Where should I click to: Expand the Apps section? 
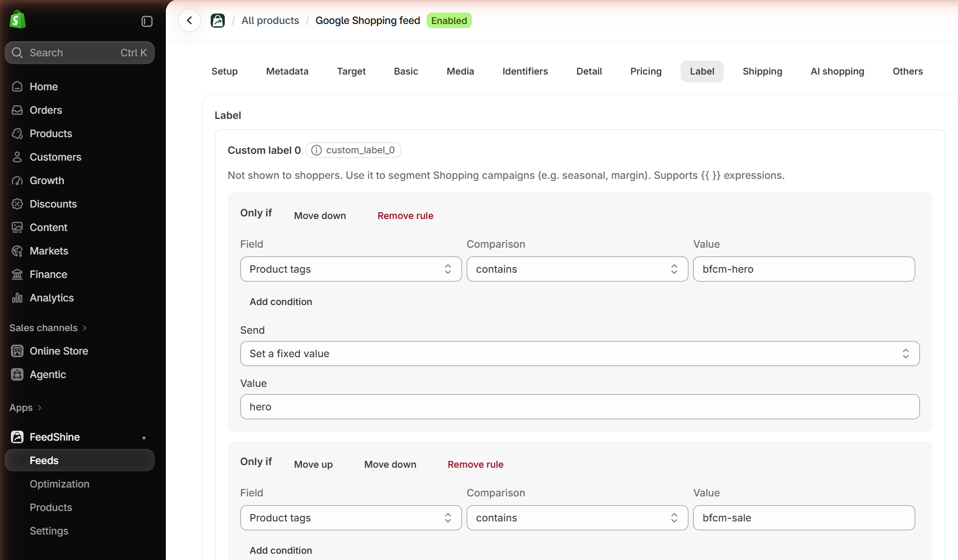point(26,408)
